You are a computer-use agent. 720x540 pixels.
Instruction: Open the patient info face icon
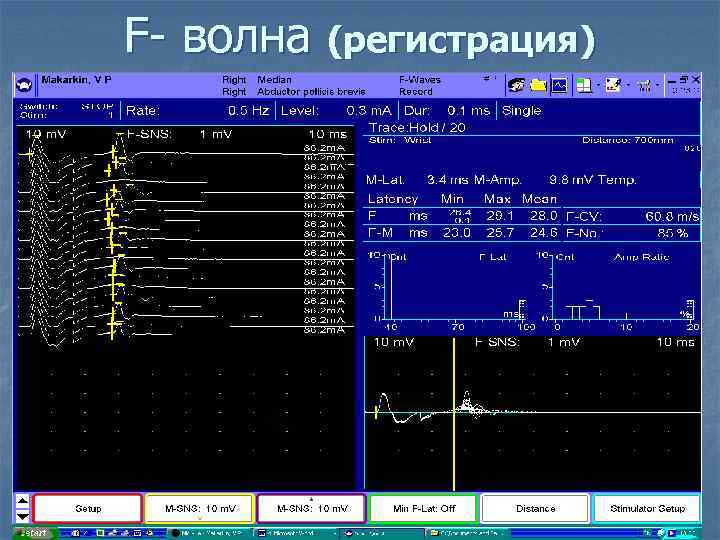tap(516, 85)
